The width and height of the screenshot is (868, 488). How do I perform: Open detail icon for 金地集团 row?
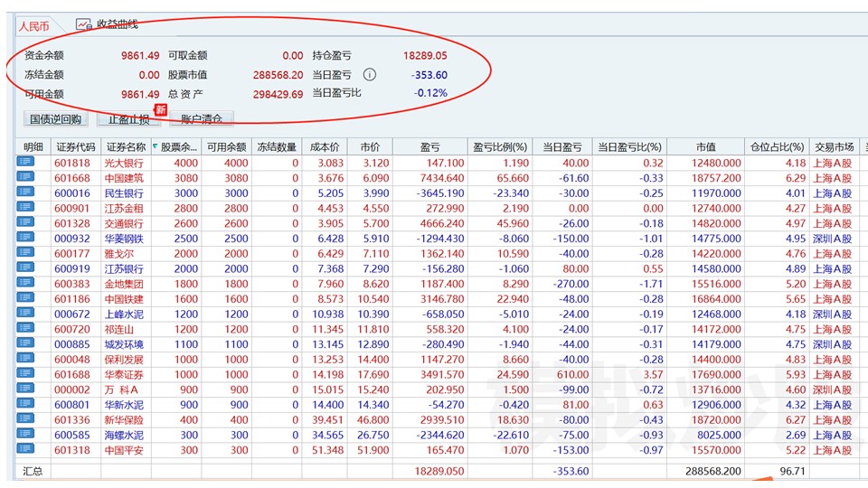[25, 283]
